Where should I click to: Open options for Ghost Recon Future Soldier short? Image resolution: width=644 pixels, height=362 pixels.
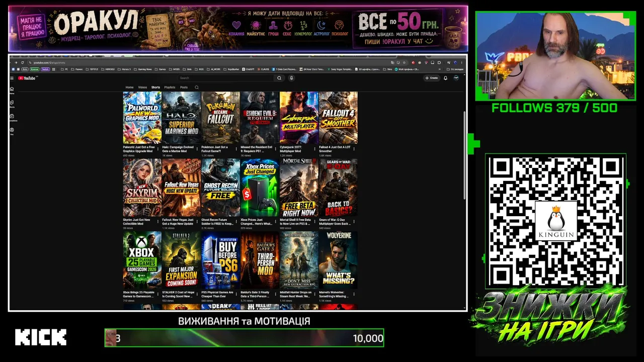(236, 222)
